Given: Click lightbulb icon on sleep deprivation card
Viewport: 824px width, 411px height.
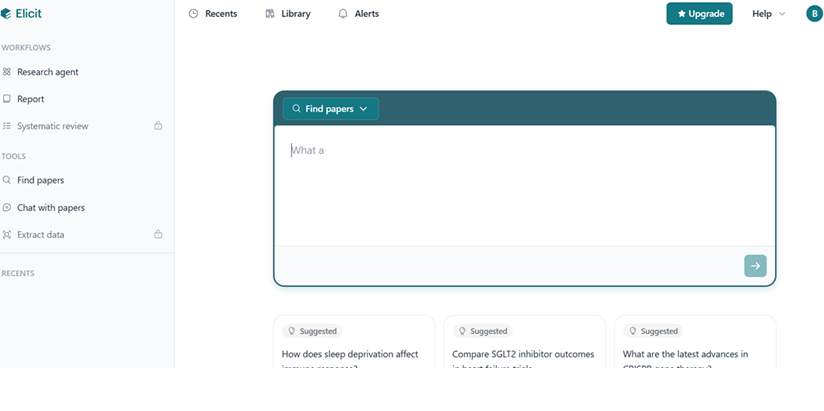Looking at the screenshot, I should [292, 331].
